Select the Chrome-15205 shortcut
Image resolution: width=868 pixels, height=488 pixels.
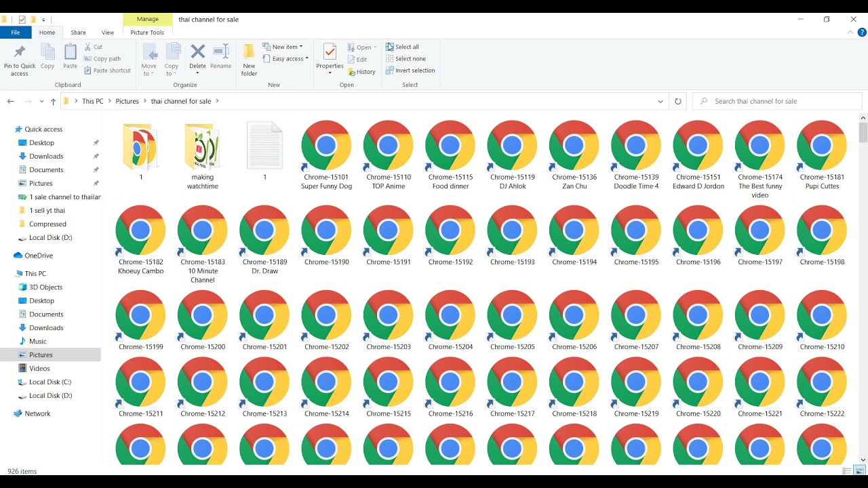click(512, 321)
